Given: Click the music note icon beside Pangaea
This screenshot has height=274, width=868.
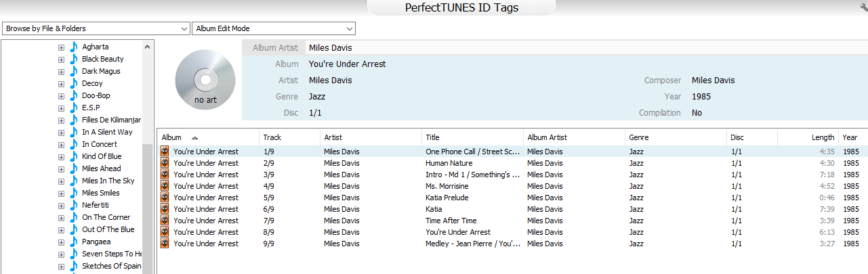Looking at the screenshot, I should pyautogui.click(x=74, y=242).
